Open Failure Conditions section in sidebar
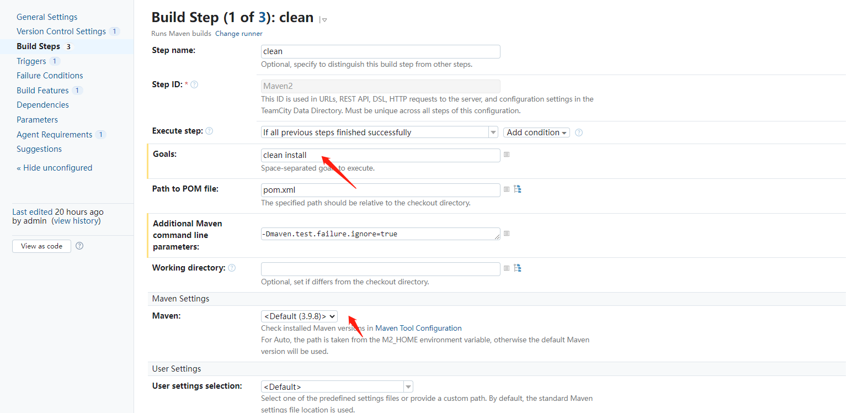 click(50, 76)
